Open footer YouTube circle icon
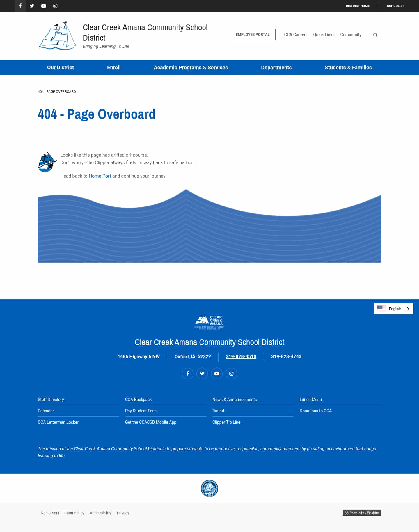The height and width of the screenshot is (532, 419). 217,374
